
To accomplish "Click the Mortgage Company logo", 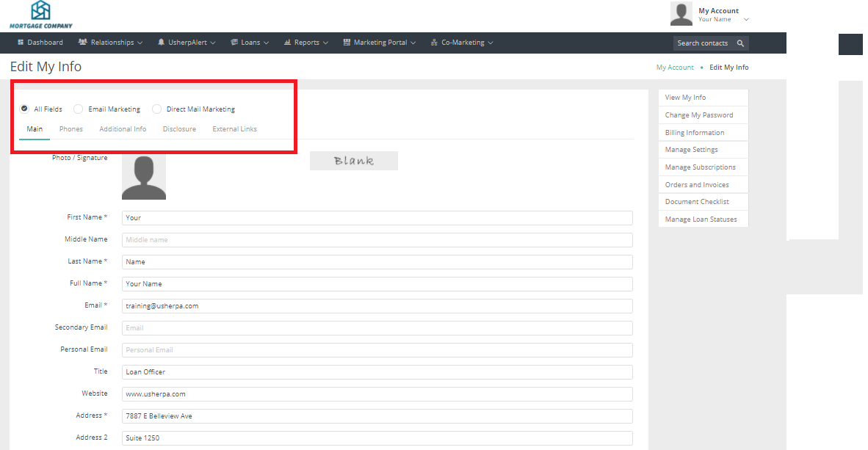I will (x=41, y=15).
